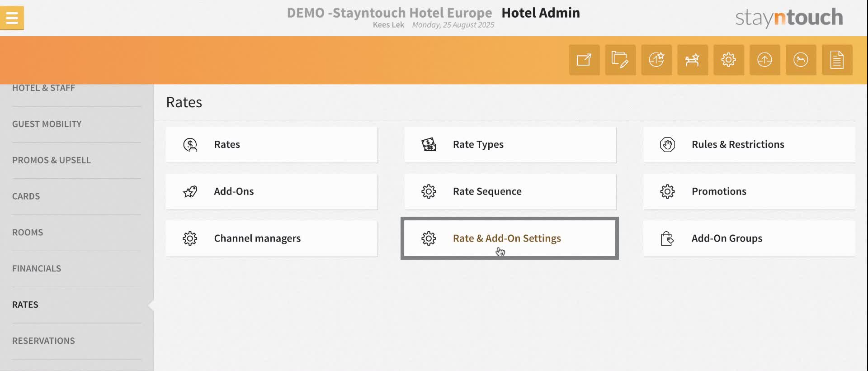Click the bed with star toolbar icon

click(693, 60)
